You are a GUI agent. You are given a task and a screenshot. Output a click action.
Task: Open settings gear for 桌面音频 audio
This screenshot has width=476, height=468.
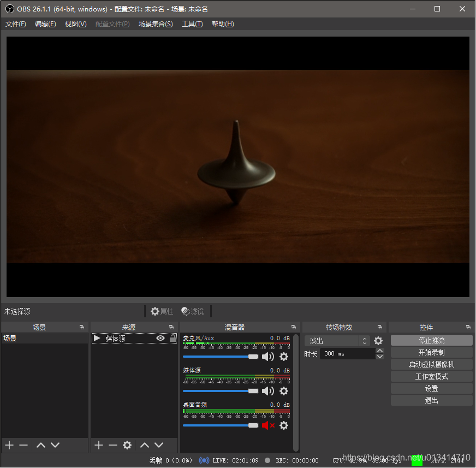(284, 425)
